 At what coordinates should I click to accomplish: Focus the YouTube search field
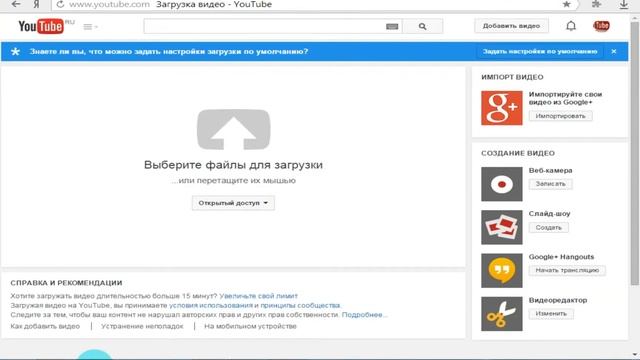264,27
